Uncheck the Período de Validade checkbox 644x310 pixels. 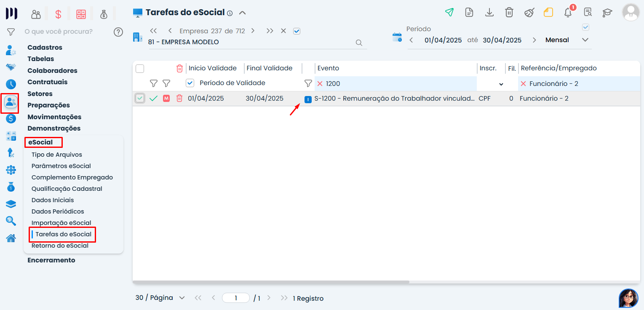coord(190,83)
